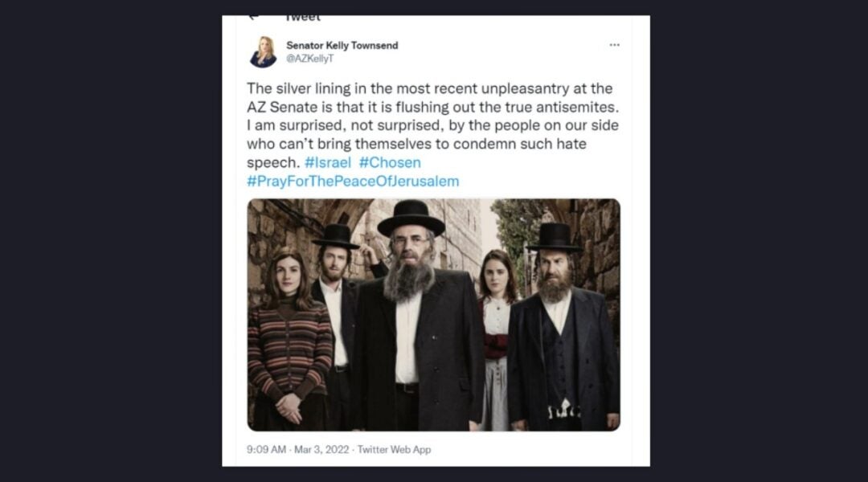
Task: Click the 9:09 AM timestamp
Action: [266, 449]
